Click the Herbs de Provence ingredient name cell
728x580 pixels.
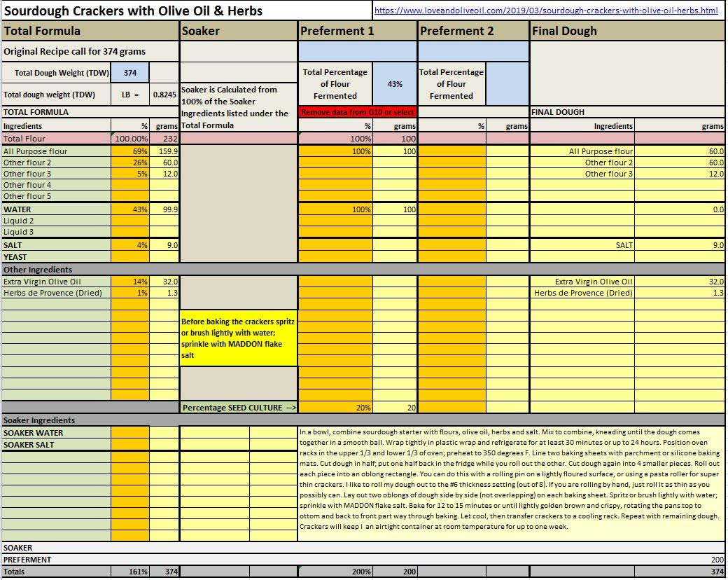pos(56,293)
